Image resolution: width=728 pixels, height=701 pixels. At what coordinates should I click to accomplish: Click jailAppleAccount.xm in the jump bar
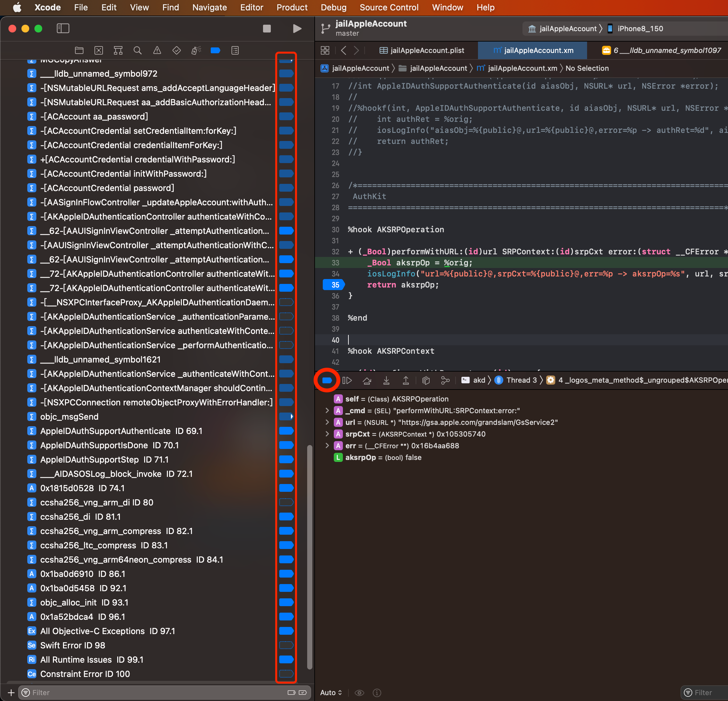coord(517,68)
